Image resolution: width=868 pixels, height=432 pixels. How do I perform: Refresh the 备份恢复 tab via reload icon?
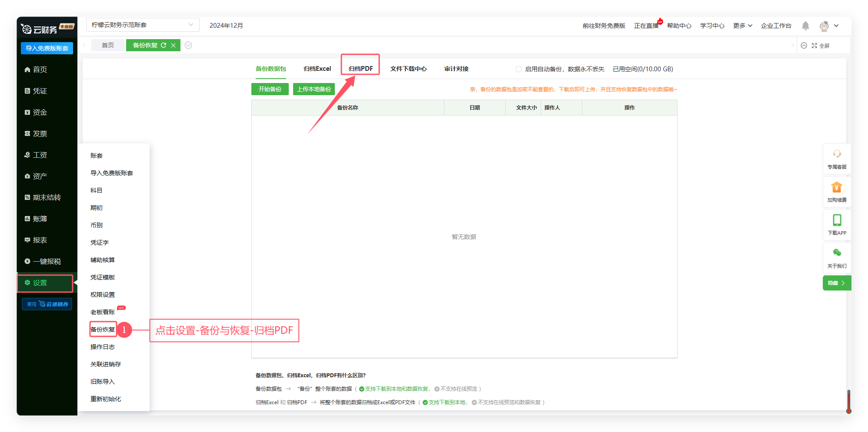point(164,45)
